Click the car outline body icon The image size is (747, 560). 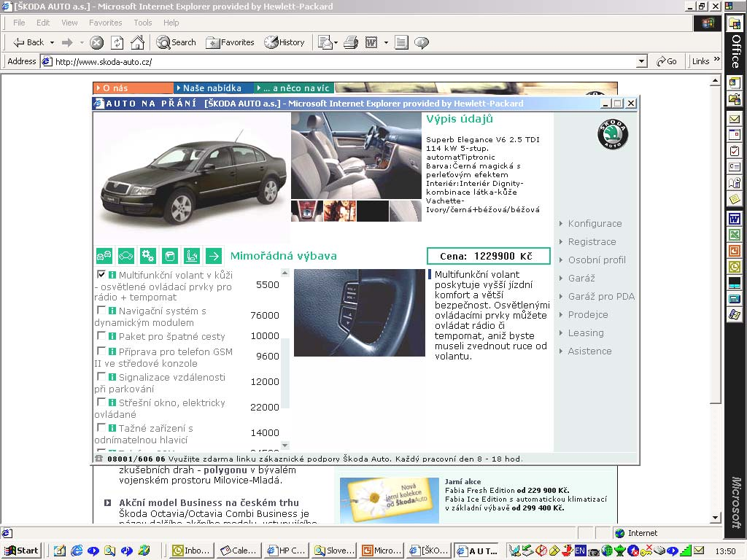(125, 256)
